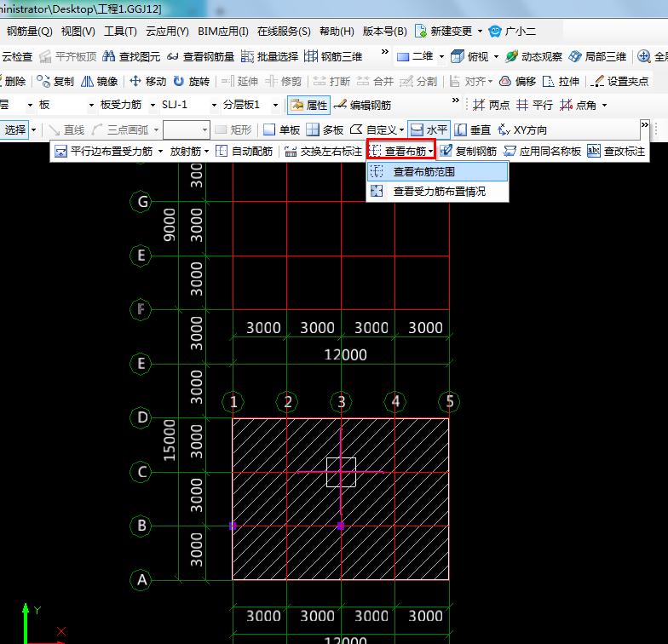Click the 批量选择 tool
This screenshot has height=644, width=668.
(x=269, y=56)
